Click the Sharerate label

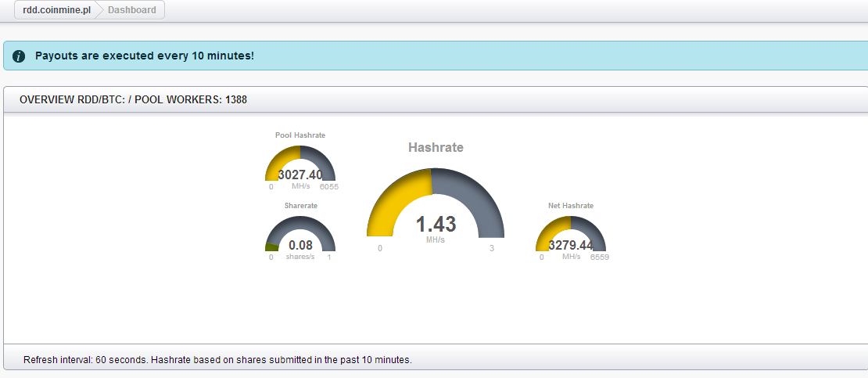pos(300,206)
